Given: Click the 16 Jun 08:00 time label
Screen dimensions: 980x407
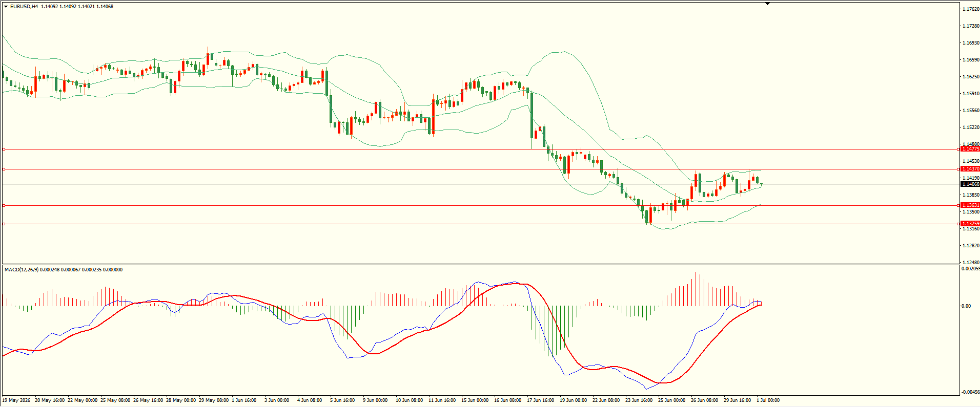Looking at the screenshot, I should click(507, 400).
